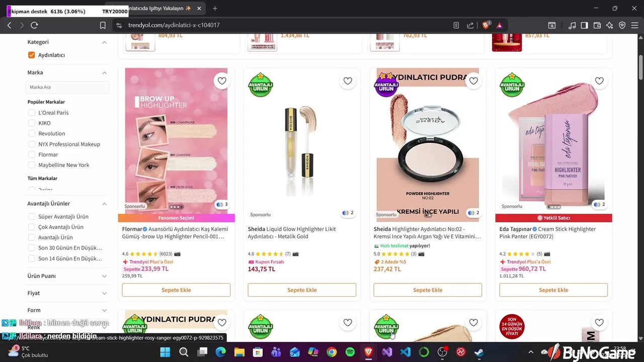Add Sheida Liquid Glow Highlighter to favorites
Viewport: 644px width, 362px height.
(x=348, y=81)
